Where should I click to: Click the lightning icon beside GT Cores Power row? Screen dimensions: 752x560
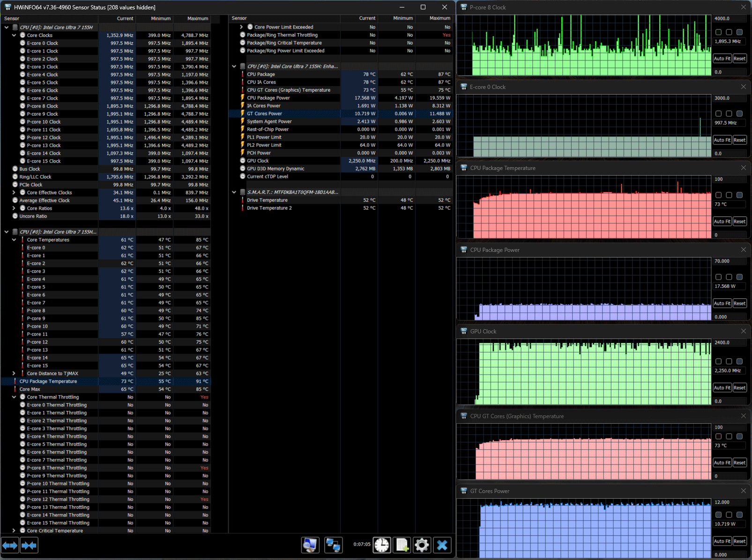point(243,113)
